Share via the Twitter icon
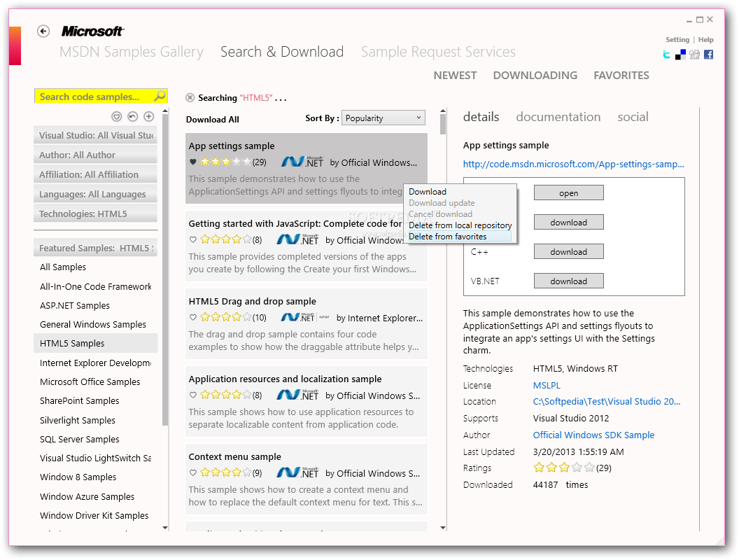739x560 pixels. (666, 54)
